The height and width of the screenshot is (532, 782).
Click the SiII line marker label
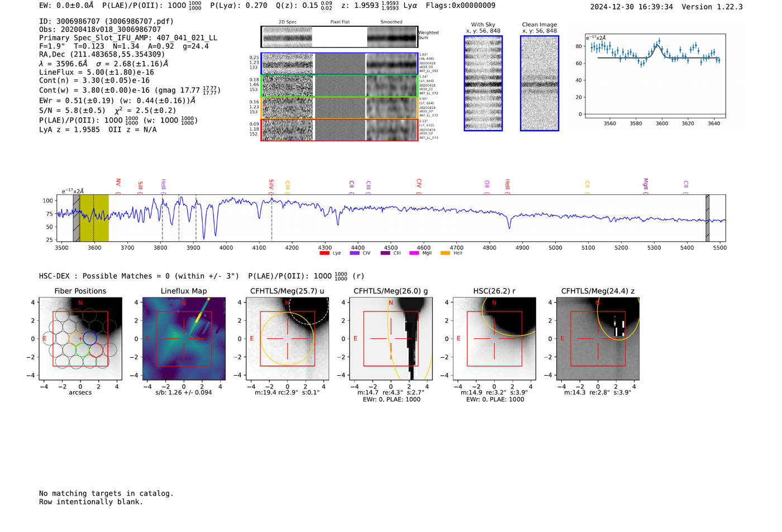tap(141, 185)
